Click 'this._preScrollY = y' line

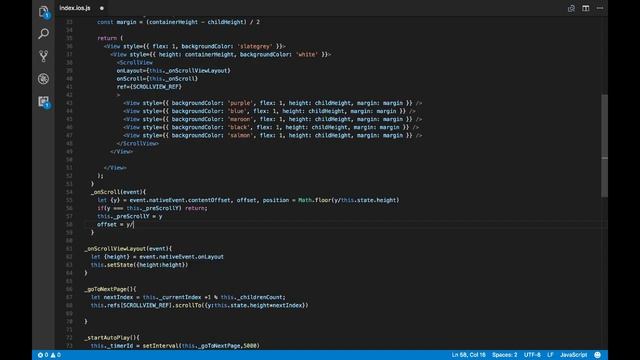[x=130, y=216]
